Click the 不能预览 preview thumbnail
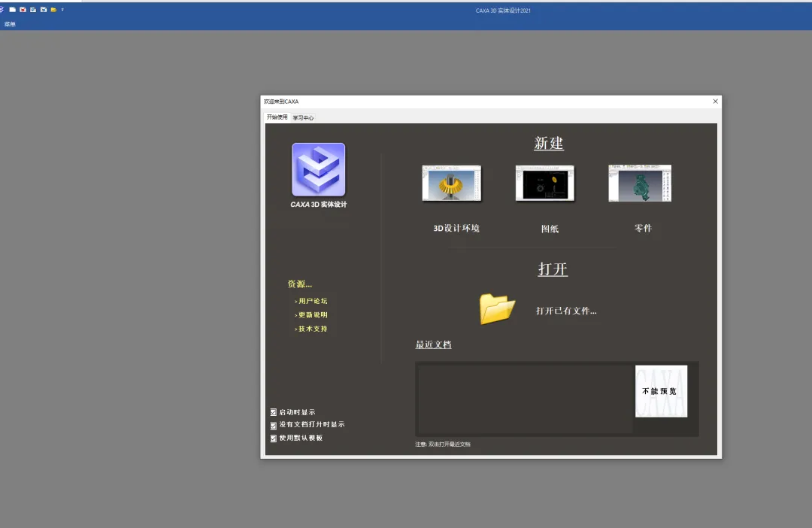Screen dimensions: 812x528 pos(662,391)
